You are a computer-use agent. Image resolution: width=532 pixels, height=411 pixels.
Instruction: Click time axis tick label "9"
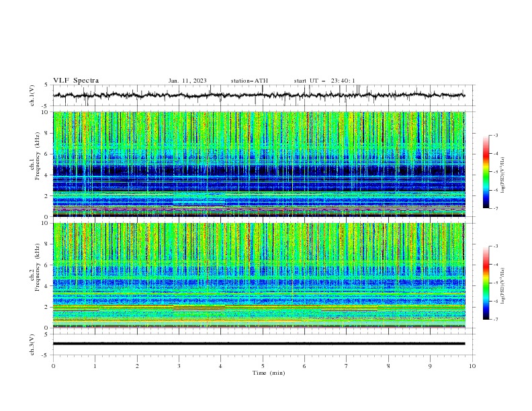tap(430, 366)
